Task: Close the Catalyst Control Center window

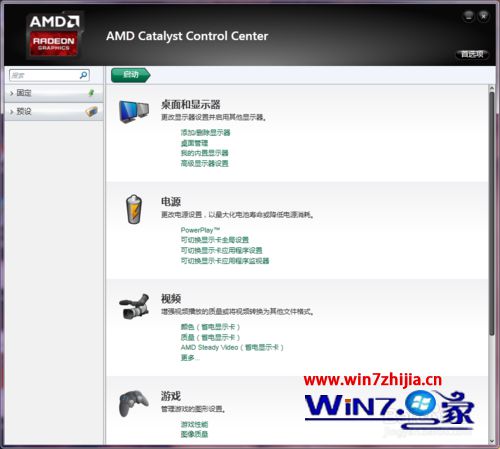Action: [x=483, y=16]
